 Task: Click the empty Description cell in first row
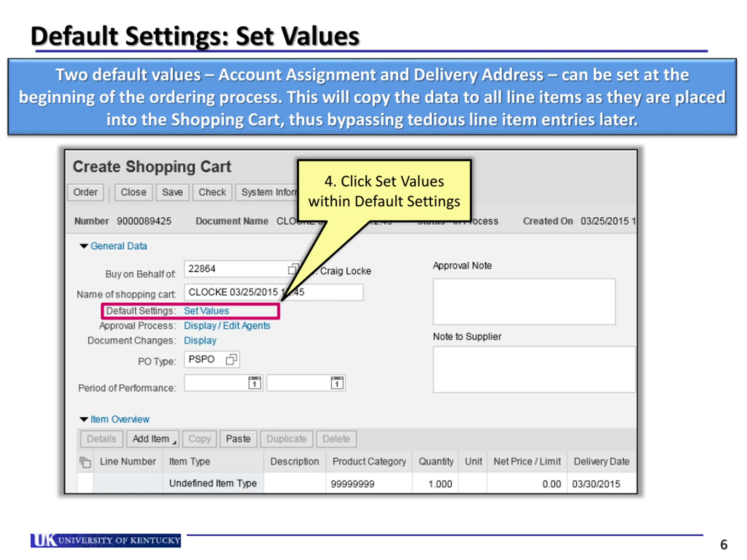(295, 483)
